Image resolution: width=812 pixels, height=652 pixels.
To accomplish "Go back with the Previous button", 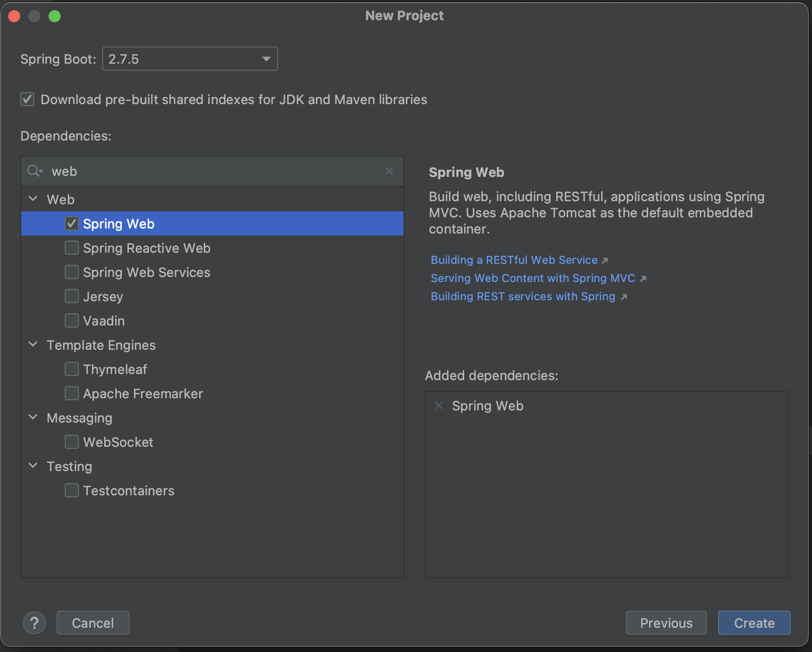I will pyautogui.click(x=666, y=623).
